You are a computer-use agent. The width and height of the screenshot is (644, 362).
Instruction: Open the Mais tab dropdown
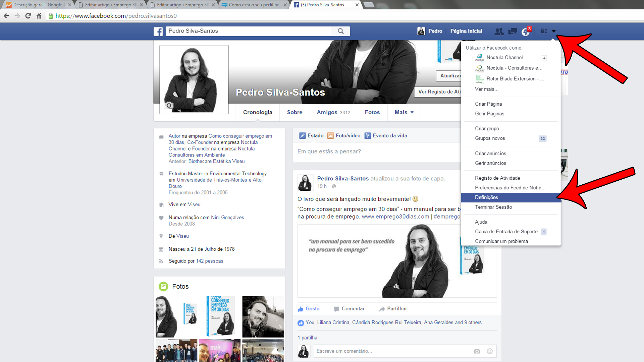[x=404, y=112]
